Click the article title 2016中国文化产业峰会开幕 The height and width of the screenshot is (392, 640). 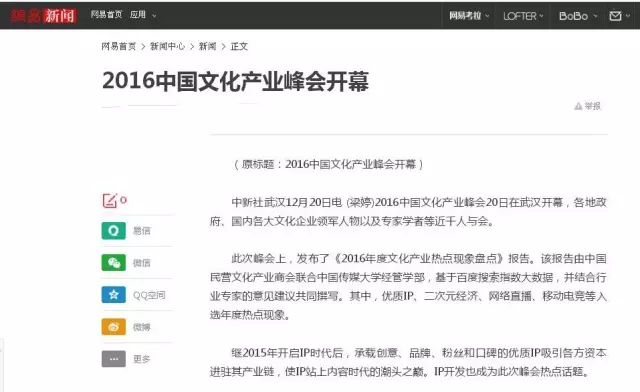tap(236, 81)
